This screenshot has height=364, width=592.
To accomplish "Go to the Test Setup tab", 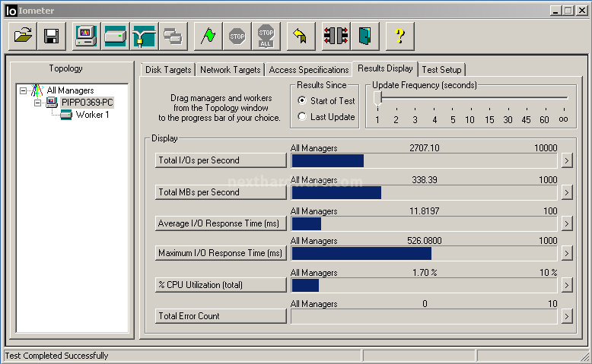I will 442,70.
